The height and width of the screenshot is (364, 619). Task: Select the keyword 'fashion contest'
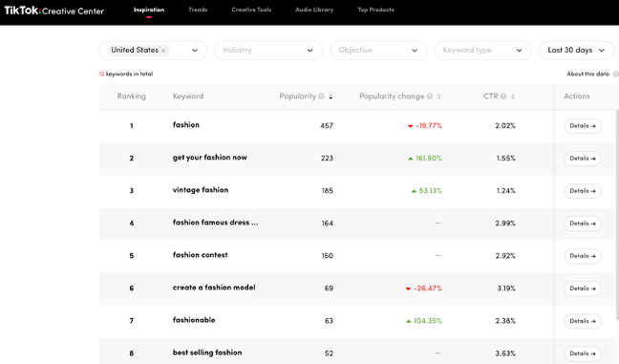[x=201, y=255]
